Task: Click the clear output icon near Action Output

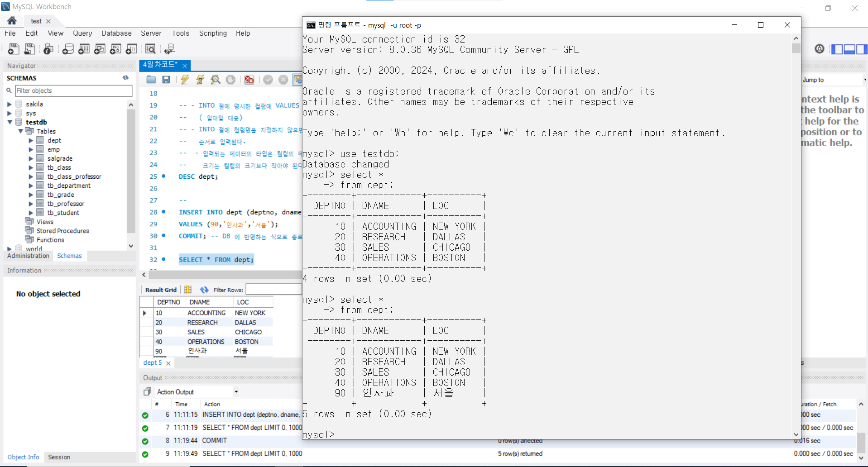Action: [147, 392]
